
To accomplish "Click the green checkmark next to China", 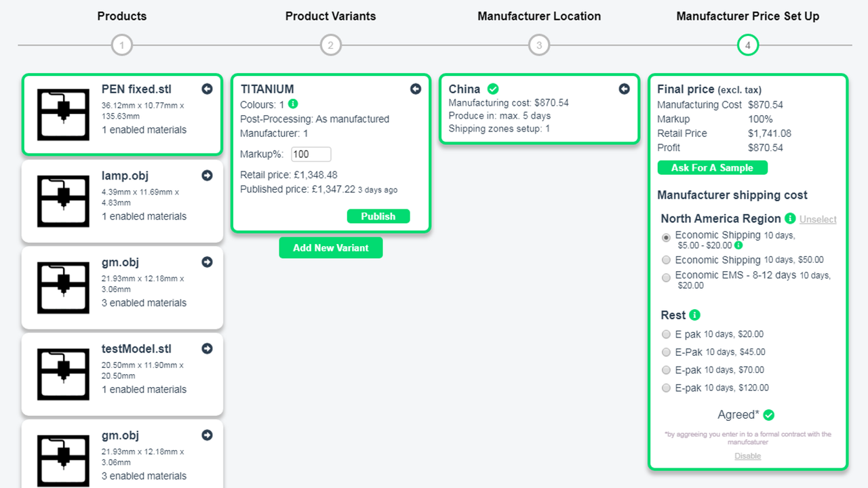I will [x=492, y=88].
